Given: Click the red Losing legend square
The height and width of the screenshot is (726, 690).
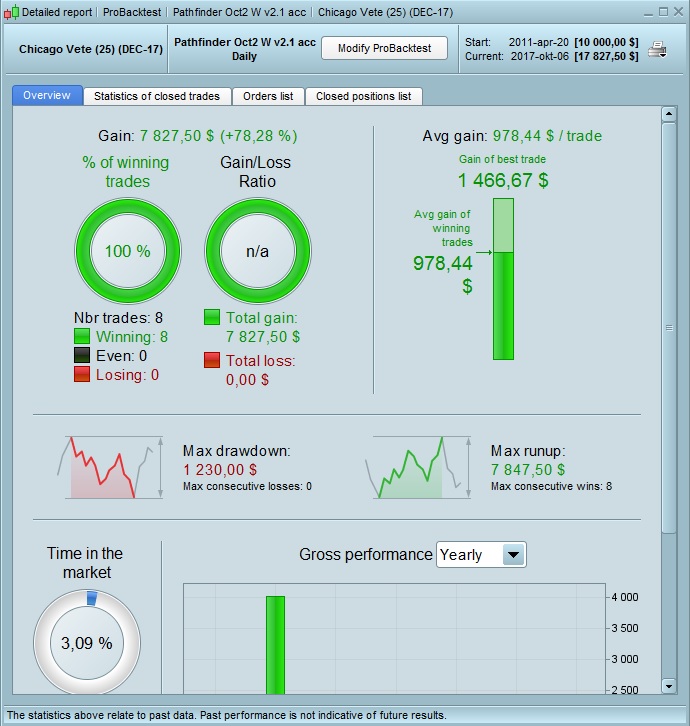Looking at the screenshot, I should [82, 374].
